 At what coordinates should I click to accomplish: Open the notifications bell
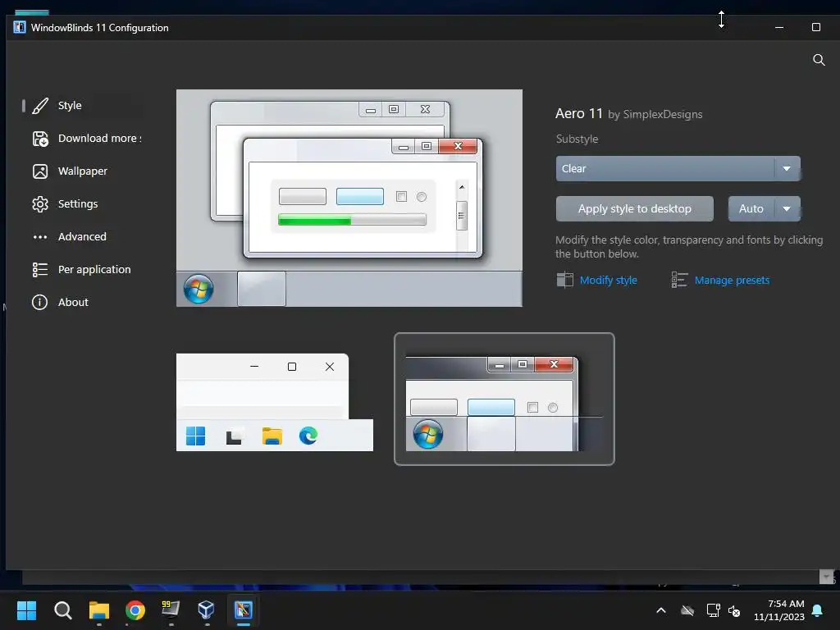click(x=818, y=610)
